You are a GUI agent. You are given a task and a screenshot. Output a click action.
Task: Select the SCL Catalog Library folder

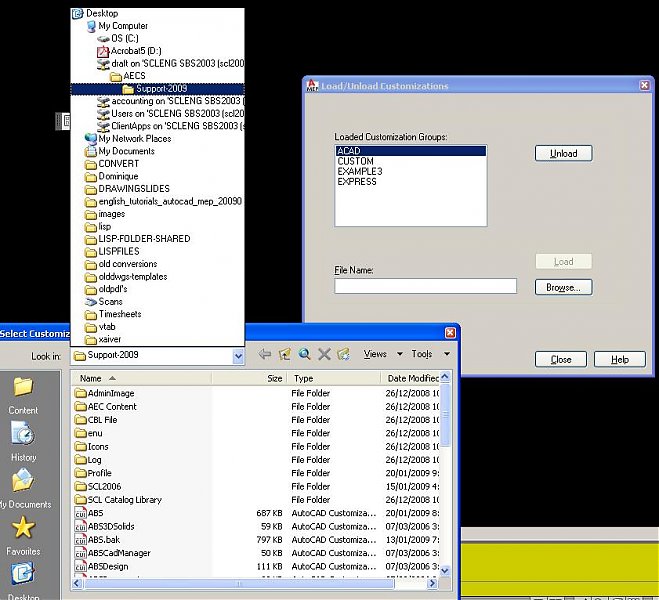[x=118, y=500]
